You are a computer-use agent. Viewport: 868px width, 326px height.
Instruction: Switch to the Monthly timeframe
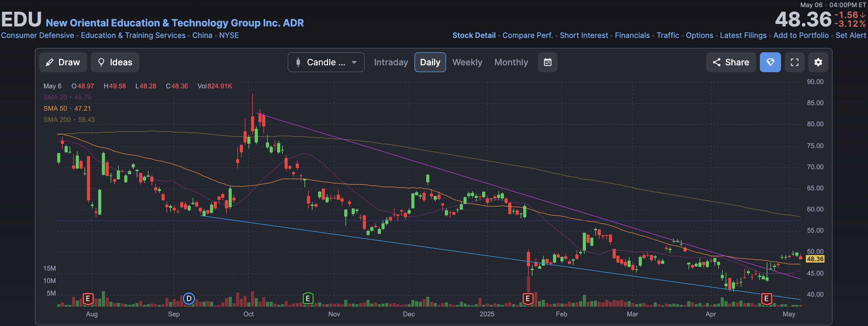(511, 62)
